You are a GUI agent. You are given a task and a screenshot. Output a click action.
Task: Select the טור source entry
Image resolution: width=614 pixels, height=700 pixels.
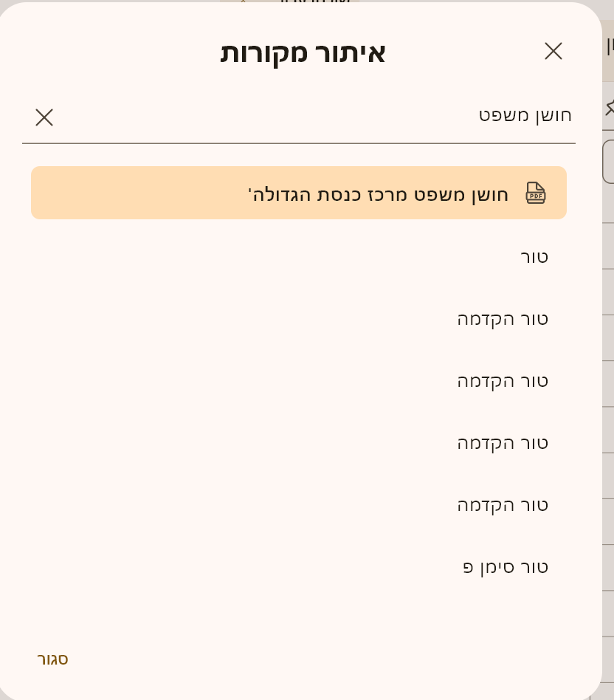click(534, 257)
